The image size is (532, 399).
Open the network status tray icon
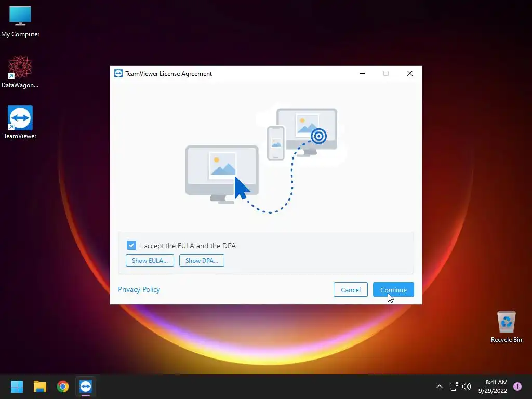[454, 387]
